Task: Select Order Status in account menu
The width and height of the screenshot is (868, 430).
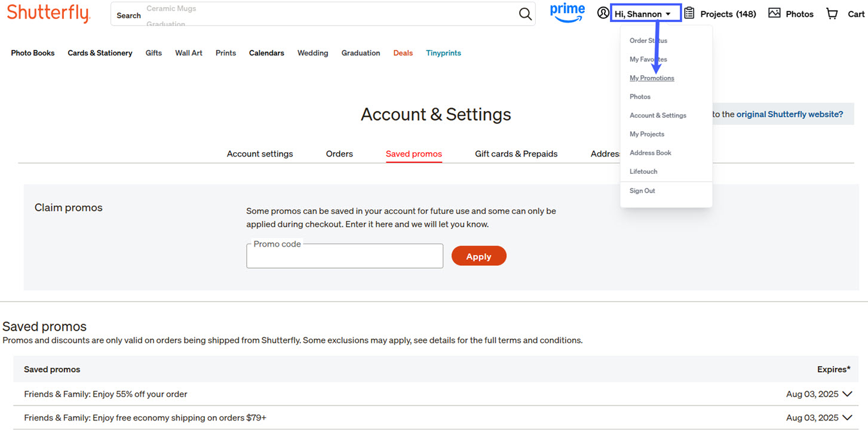Action: 648,41
